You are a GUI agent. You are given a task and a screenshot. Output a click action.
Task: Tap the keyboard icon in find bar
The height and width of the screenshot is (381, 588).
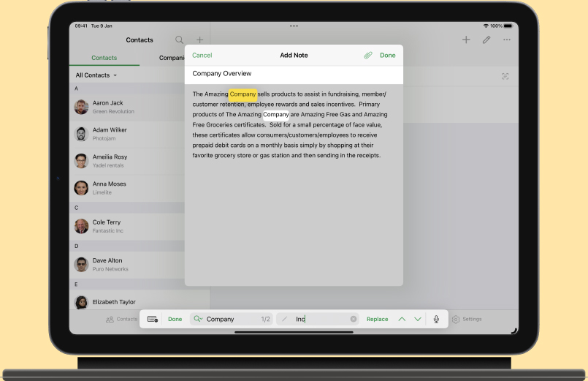click(x=153, y=320)
